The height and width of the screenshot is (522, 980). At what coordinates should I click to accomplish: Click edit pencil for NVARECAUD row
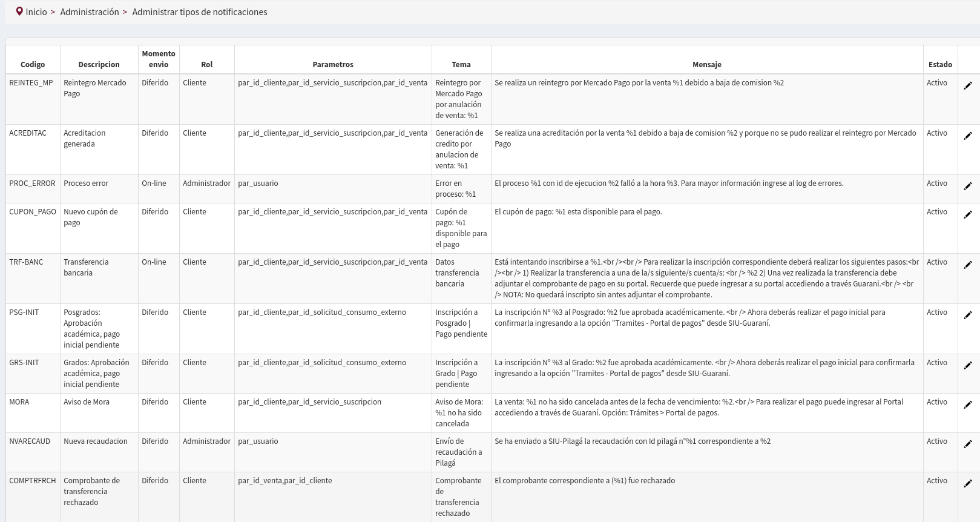coord(968,444)
